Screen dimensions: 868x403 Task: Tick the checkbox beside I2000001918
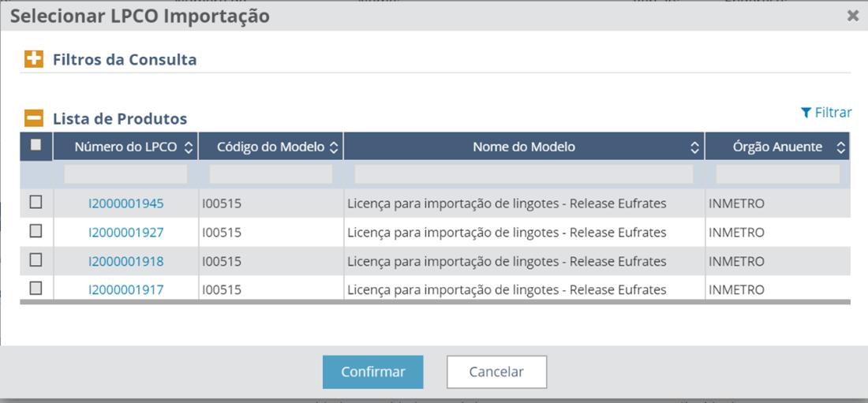(36, 259)
